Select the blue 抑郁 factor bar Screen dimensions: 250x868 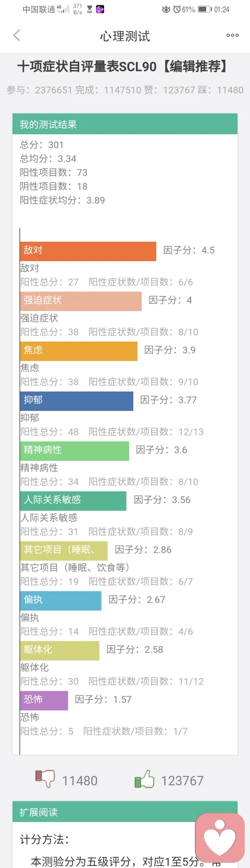click(x=77, y=401)
